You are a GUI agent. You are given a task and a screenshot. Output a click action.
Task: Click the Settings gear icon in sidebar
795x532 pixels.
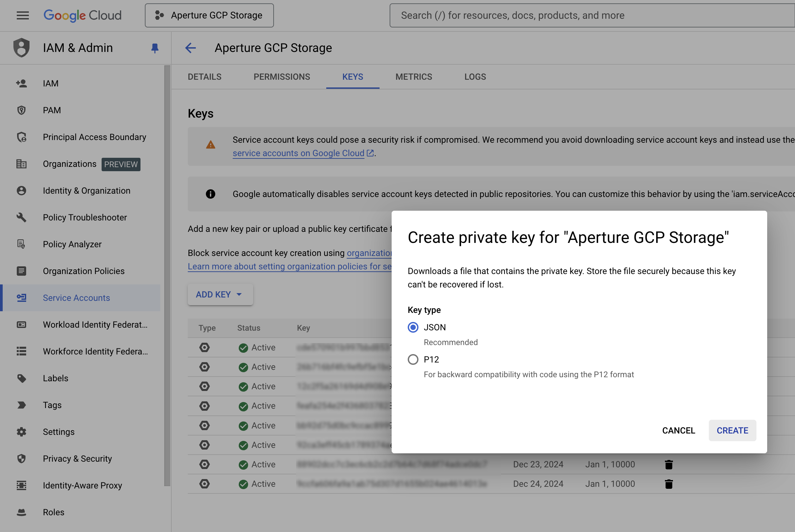pyautogui.click(x=21, y=432)
